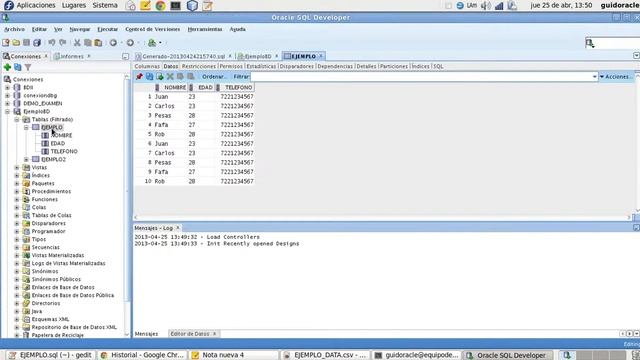Click the Copy toolbar icon
The image size is (640, 360).
pos(88,42)
